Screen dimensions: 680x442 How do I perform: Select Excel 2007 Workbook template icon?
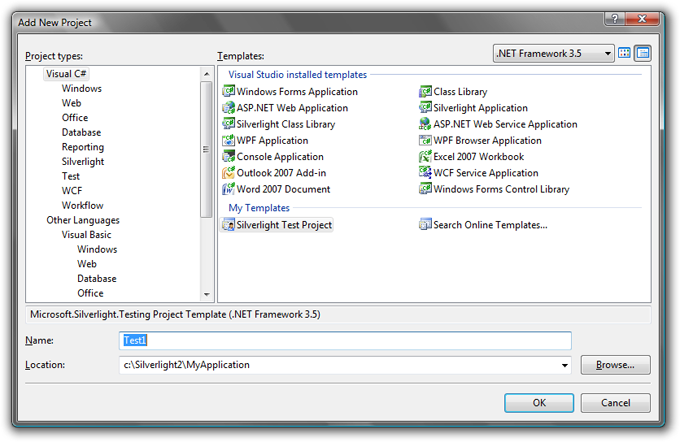click(x=425, y=156)
